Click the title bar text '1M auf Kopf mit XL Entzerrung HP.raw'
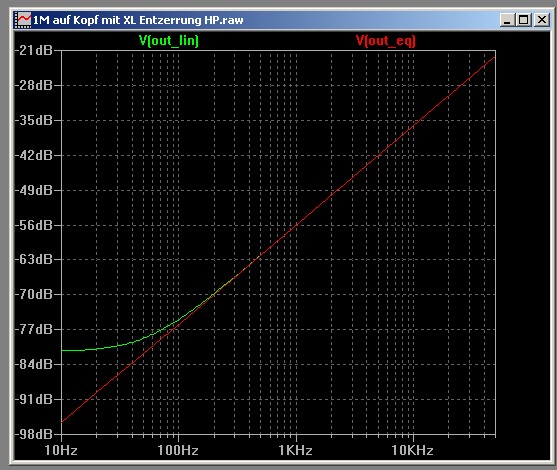Image resolution: width=557 pixels, height=470 pixels. point(138,20)
